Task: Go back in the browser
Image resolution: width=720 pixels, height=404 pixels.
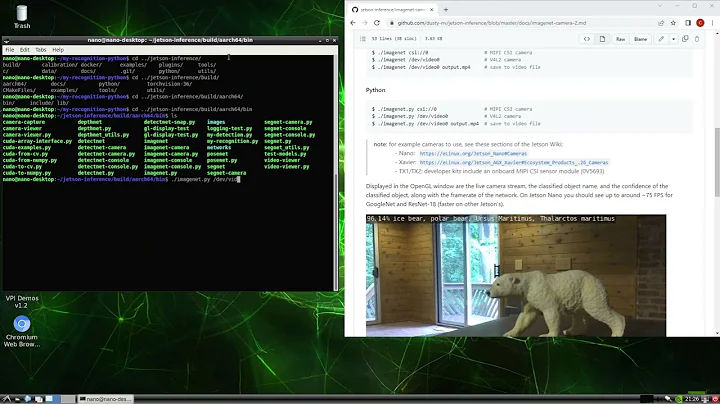Action: pos(353,23)
